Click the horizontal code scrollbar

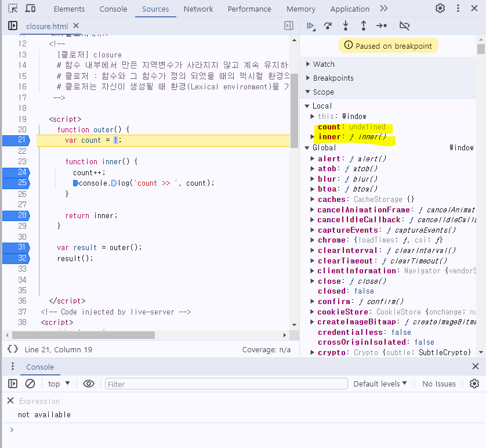click(84, 335)
